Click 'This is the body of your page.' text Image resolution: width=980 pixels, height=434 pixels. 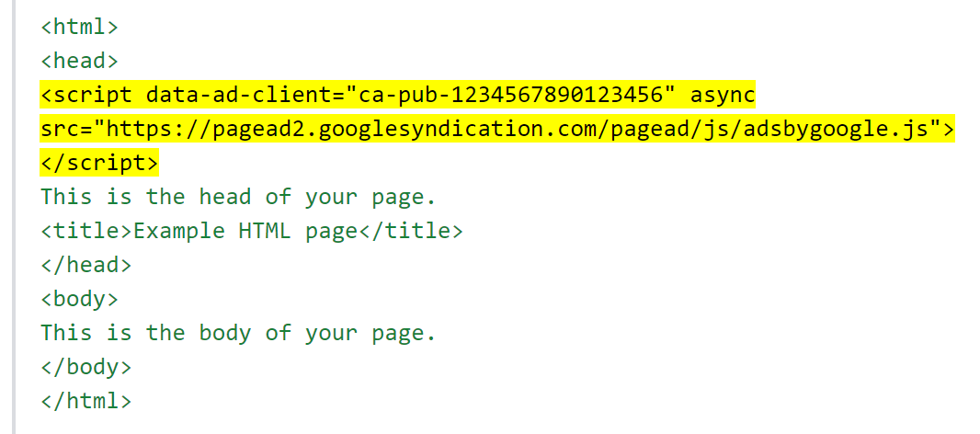click(238, 333)
